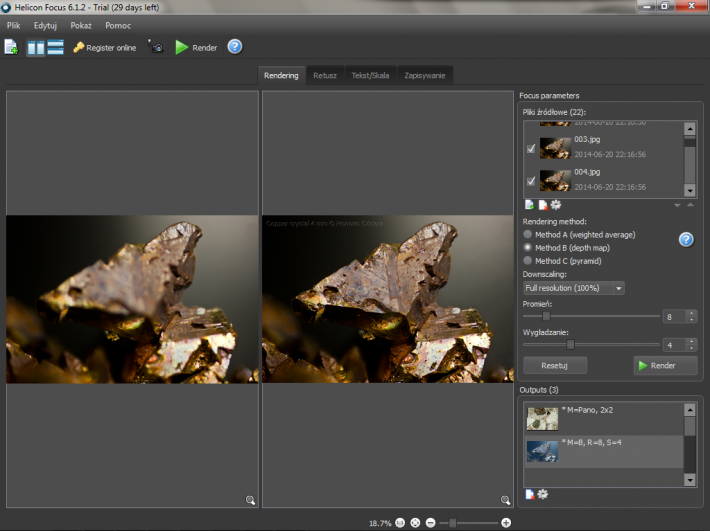710x531 pixels.
Task: Click the Resetuj button
Action: [555, 365]
